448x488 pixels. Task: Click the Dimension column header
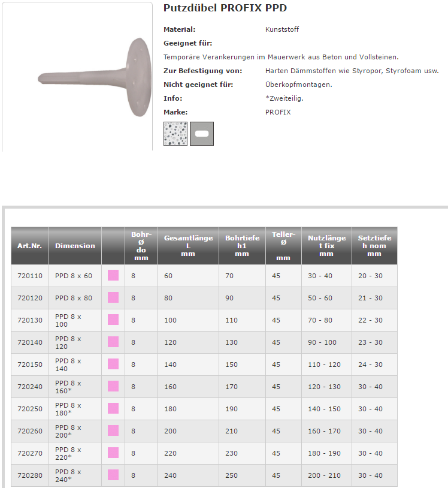(75, 246)
